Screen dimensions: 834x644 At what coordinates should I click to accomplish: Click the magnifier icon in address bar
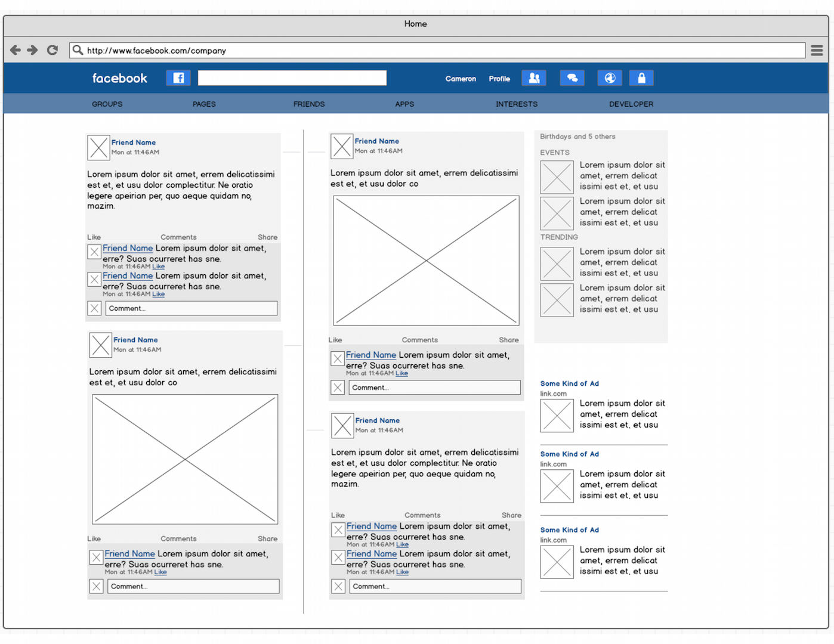click(x=78, y=50)
